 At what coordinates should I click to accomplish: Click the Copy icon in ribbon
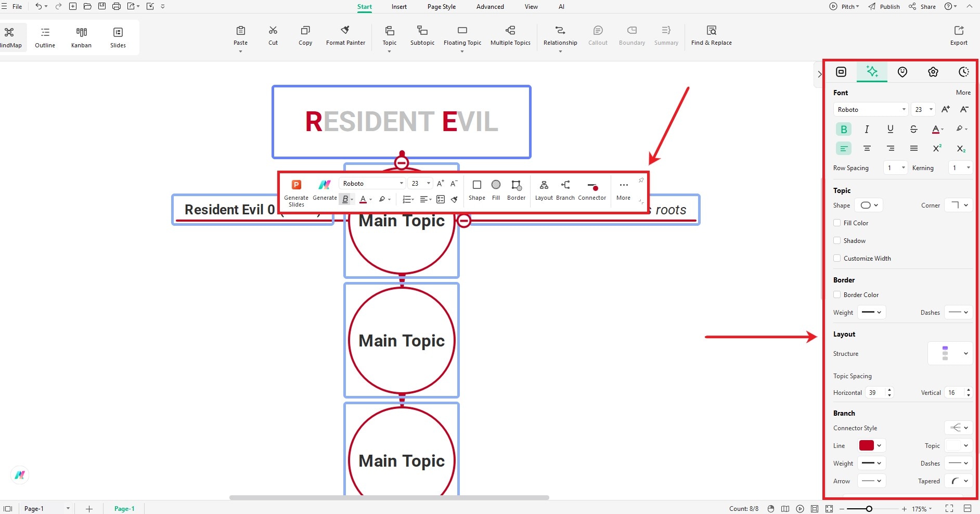point(305,31)
